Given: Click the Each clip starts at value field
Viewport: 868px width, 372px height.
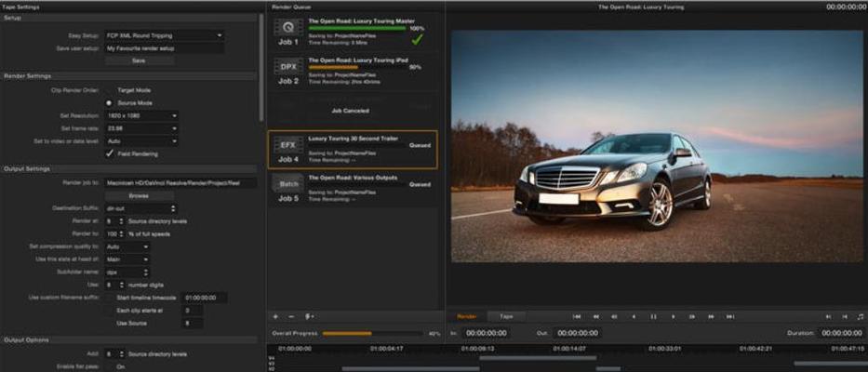Looking at the screenshot, I should tap(192, 311).
